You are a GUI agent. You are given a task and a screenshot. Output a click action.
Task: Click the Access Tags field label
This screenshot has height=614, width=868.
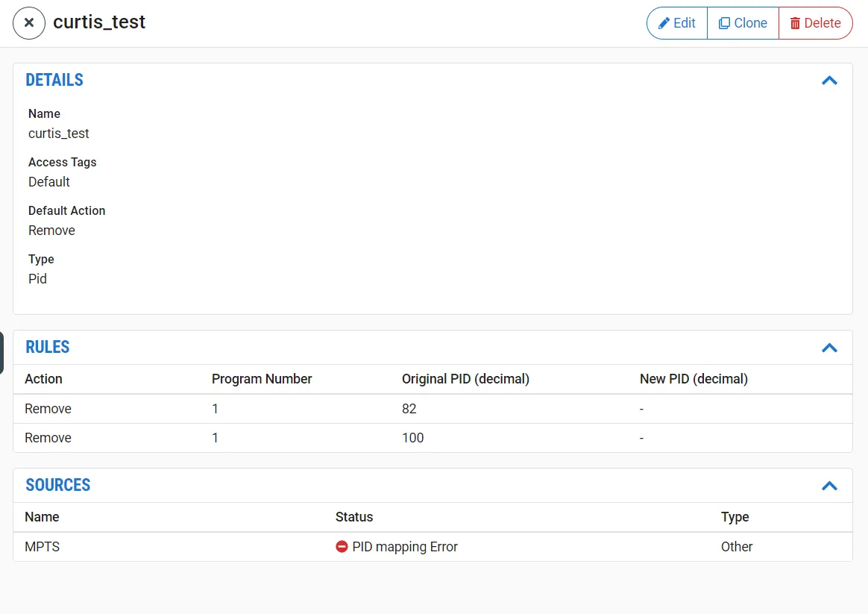click(63, 162)
